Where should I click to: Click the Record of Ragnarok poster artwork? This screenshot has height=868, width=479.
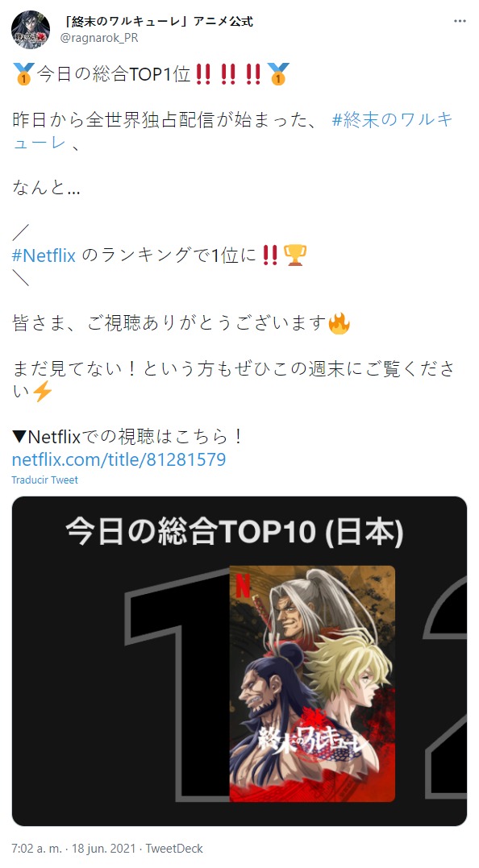(x=312, y=683)
